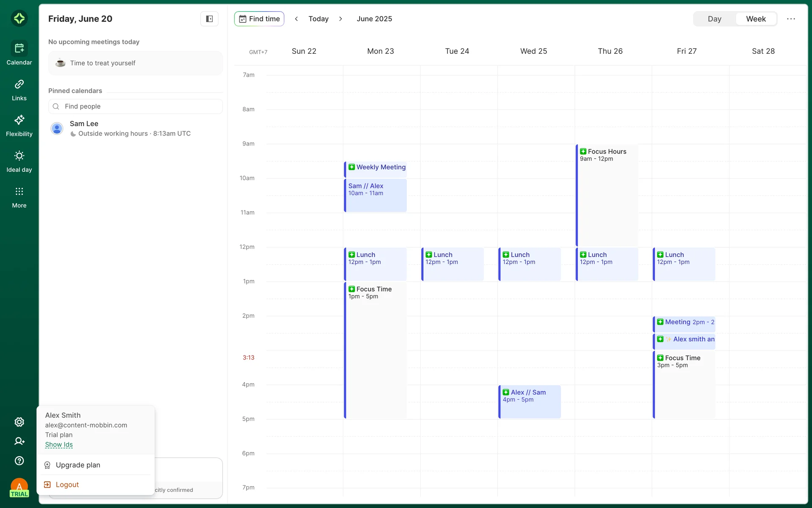Open the three-dot options menu
Viewport: 812px width, 508px height.
791,19
